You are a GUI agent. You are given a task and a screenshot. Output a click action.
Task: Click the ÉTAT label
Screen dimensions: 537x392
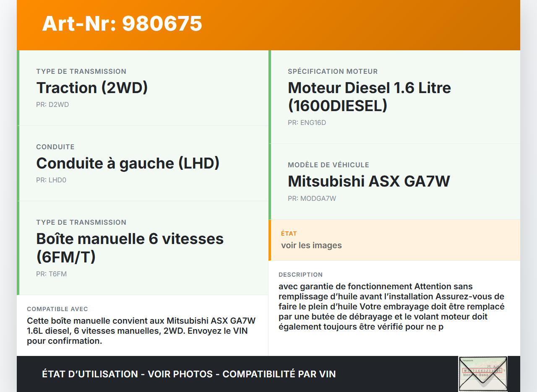pos(289,234)
